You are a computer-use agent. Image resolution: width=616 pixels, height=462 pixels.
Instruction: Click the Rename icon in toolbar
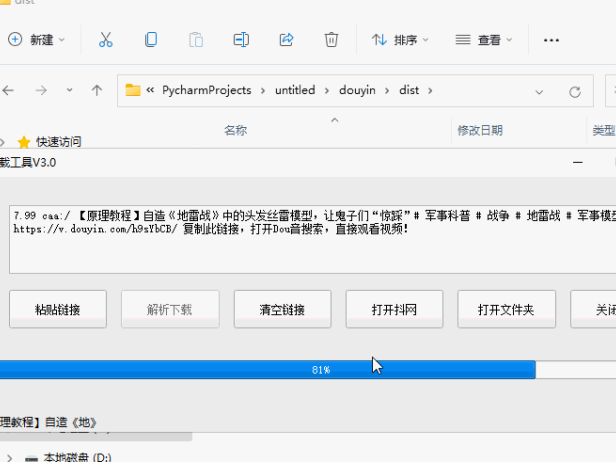[241, 40]
